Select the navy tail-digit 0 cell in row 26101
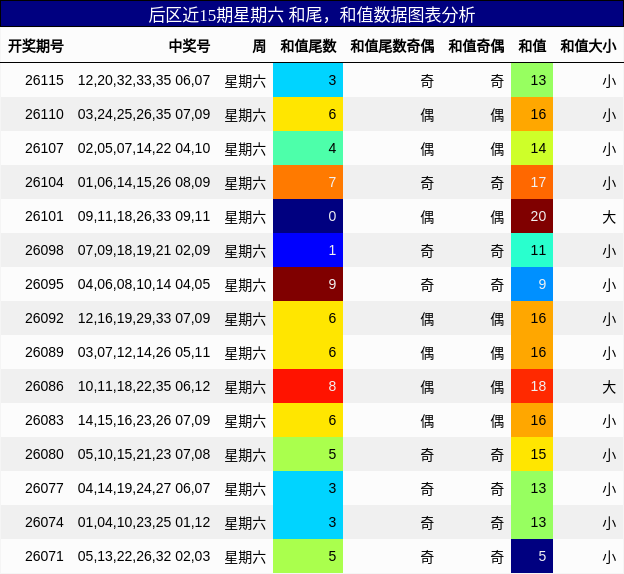The height and width of the screenshot is (574, 624). click(x=308, y=216)
